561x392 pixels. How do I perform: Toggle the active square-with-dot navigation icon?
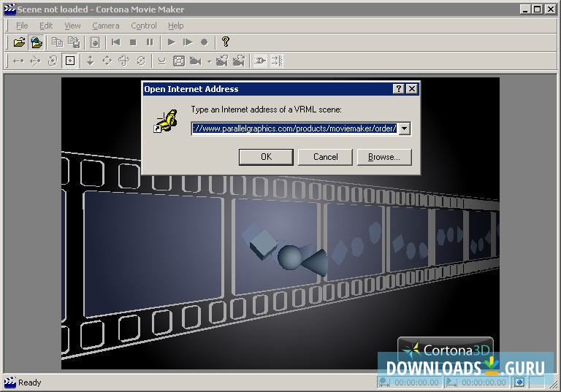[70, 61]
